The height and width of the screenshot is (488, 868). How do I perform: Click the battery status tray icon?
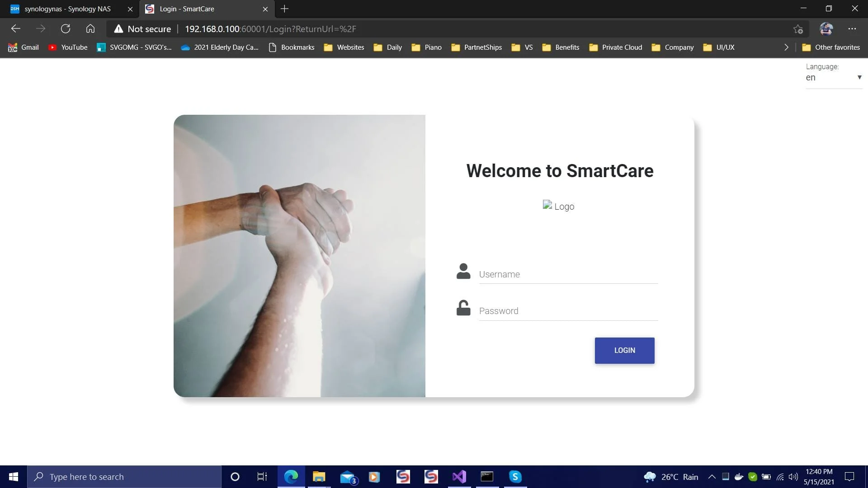tap(766, 477)
